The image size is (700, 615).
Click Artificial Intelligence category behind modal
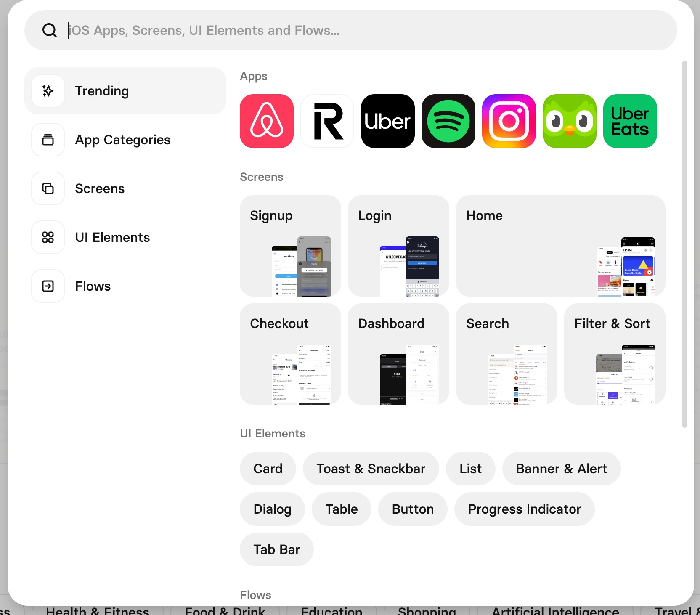coord(555,611)
